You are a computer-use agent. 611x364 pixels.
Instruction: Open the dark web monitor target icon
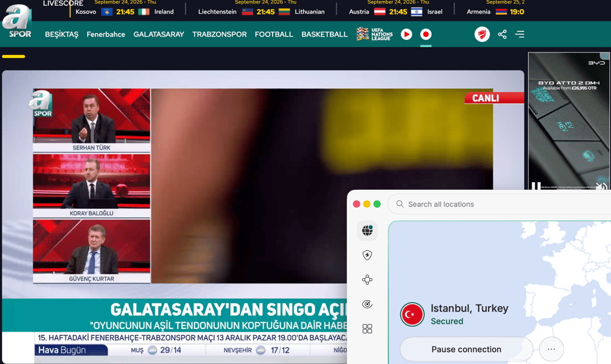(x=367, y=304)
